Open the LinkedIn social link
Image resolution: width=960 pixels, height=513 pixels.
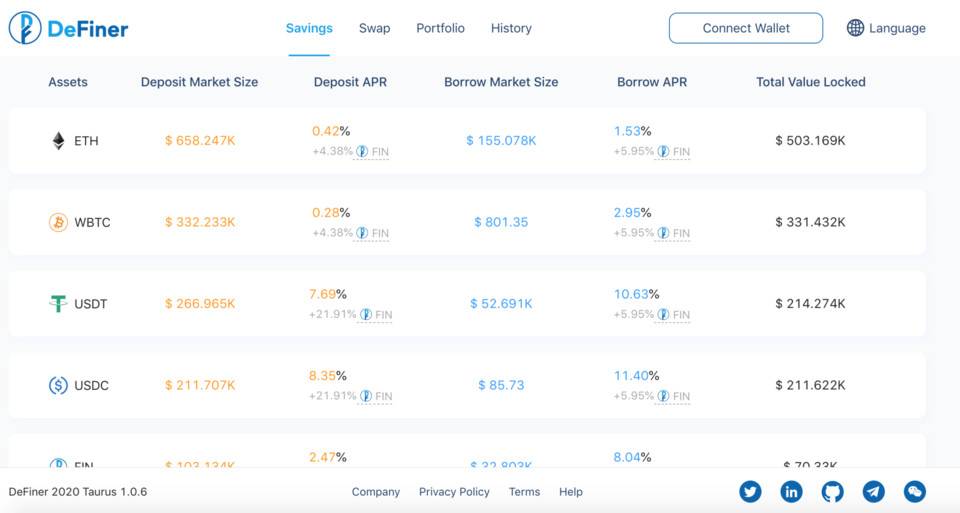791,491
